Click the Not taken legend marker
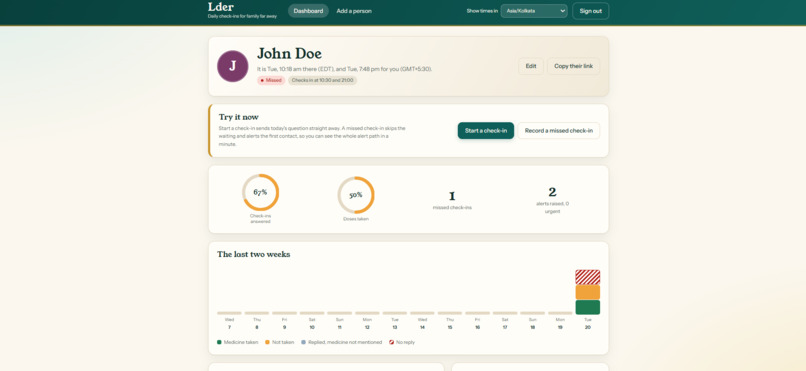The height and width of the screenshot is (371, 806). 267,342
